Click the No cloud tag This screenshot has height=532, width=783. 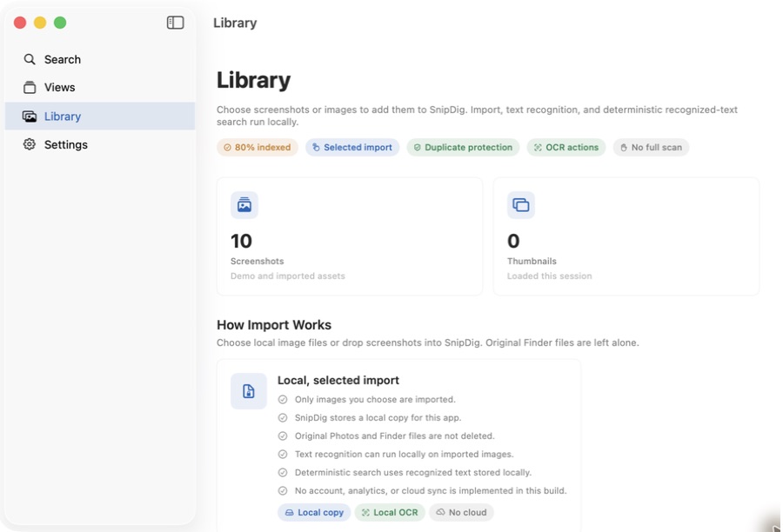(x=461, y=513)
